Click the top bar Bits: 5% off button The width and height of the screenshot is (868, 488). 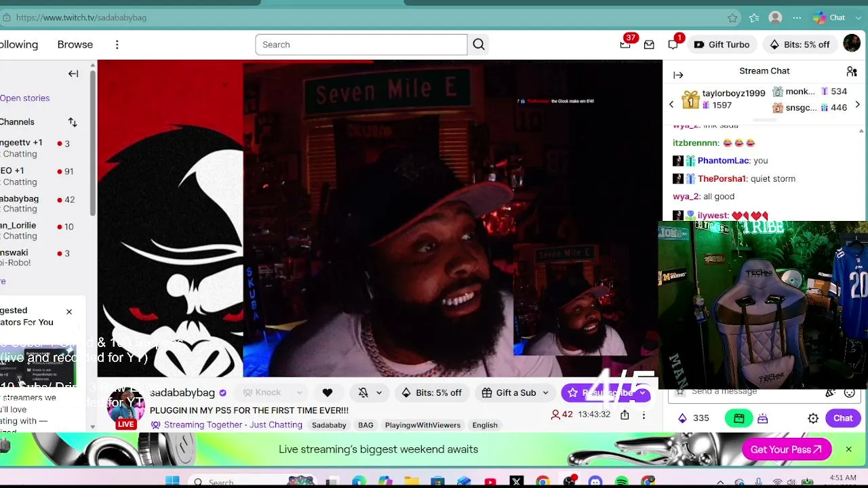pos(800,45)
